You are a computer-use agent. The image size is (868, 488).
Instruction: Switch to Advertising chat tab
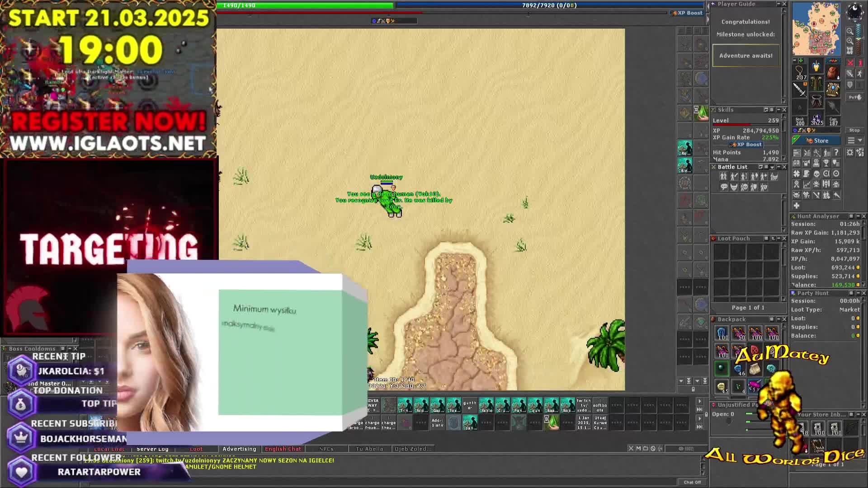pyautogui.click(x=239, y=449)
